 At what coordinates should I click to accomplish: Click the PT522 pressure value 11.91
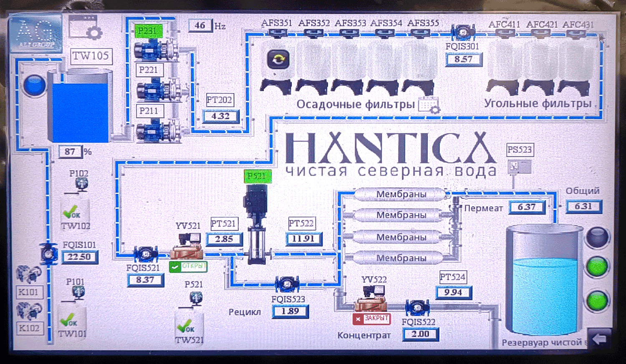304,239
